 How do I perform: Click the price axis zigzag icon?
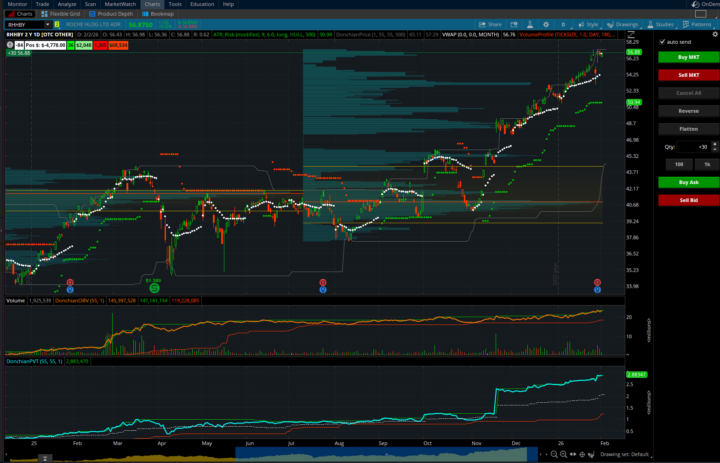click(631, 34)
